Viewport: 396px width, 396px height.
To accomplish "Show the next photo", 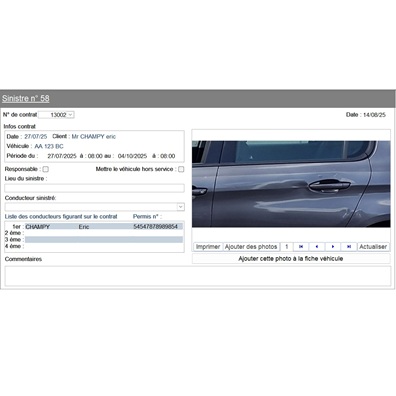I will (x=333, y=247).
